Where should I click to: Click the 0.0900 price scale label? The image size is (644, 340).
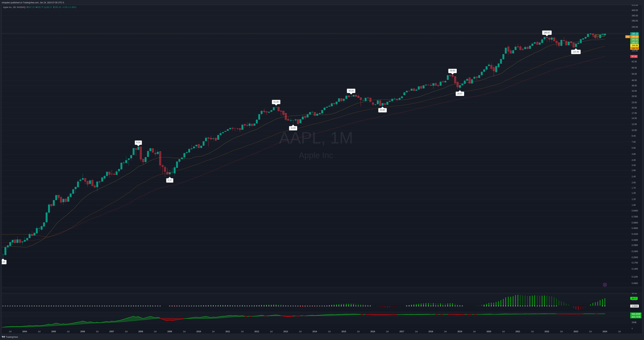635,283
